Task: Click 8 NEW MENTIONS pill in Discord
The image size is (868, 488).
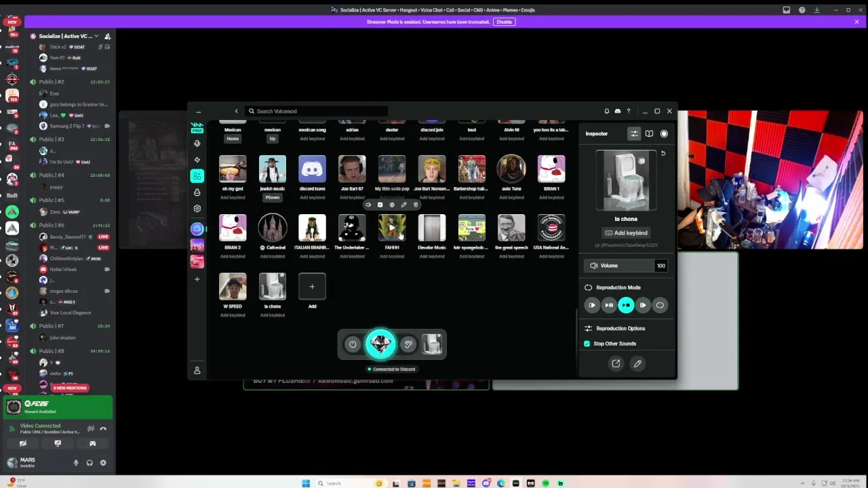Action: point(70,388)
